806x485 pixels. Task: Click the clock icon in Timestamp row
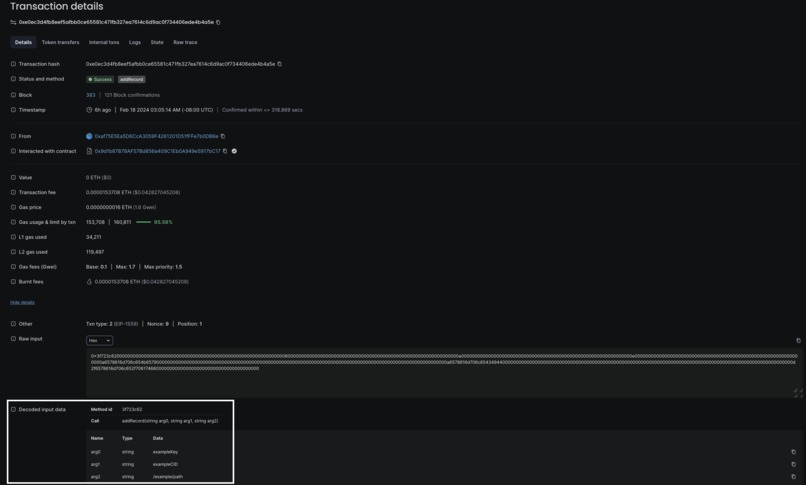pyautogui.click(x=89, y=110)
